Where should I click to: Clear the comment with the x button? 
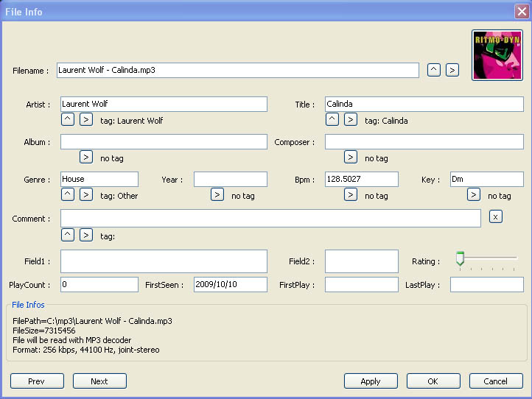pos(496,216)
